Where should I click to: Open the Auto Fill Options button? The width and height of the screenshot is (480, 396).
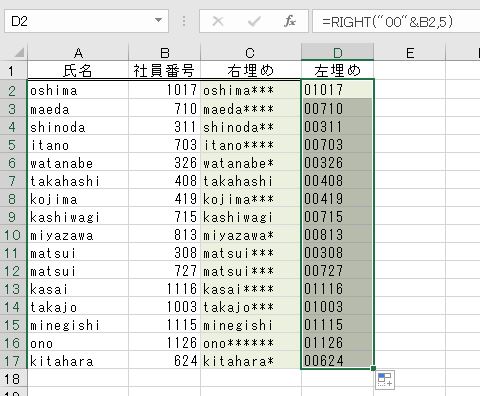coord(385,380)
